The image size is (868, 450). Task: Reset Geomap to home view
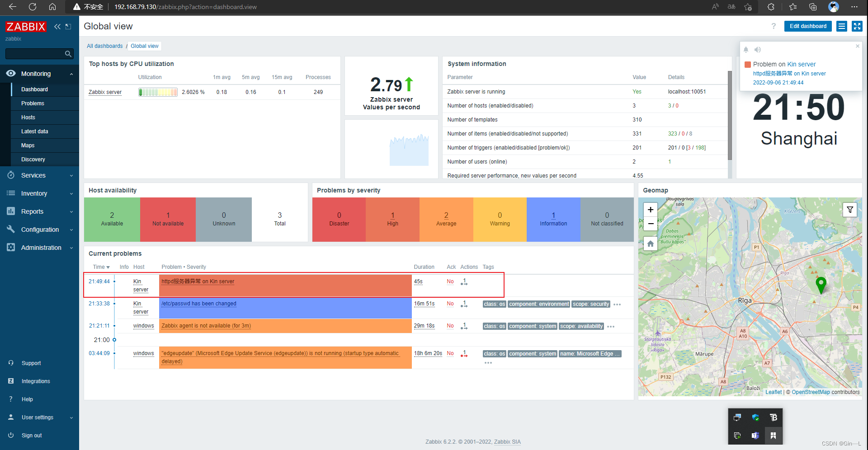point(651,244)
